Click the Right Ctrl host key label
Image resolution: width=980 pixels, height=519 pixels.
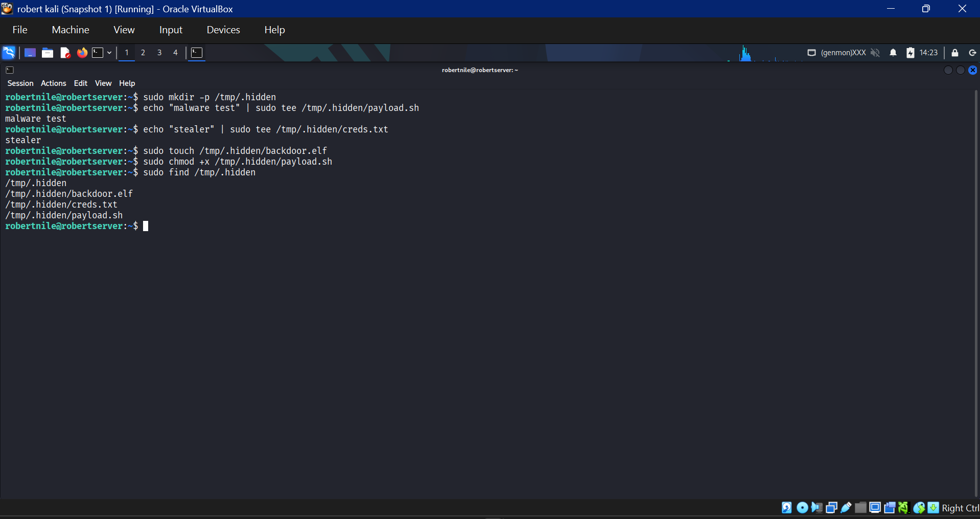(x=961, y=508)
